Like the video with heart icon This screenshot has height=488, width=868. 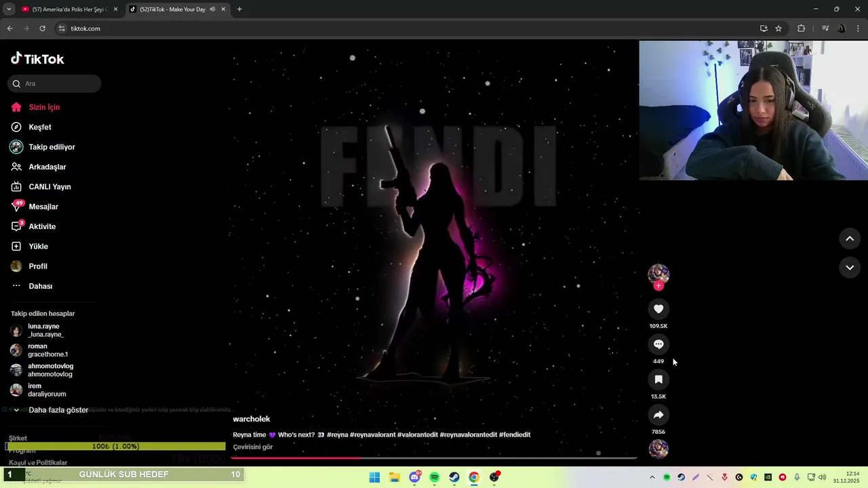click(658, 309)
